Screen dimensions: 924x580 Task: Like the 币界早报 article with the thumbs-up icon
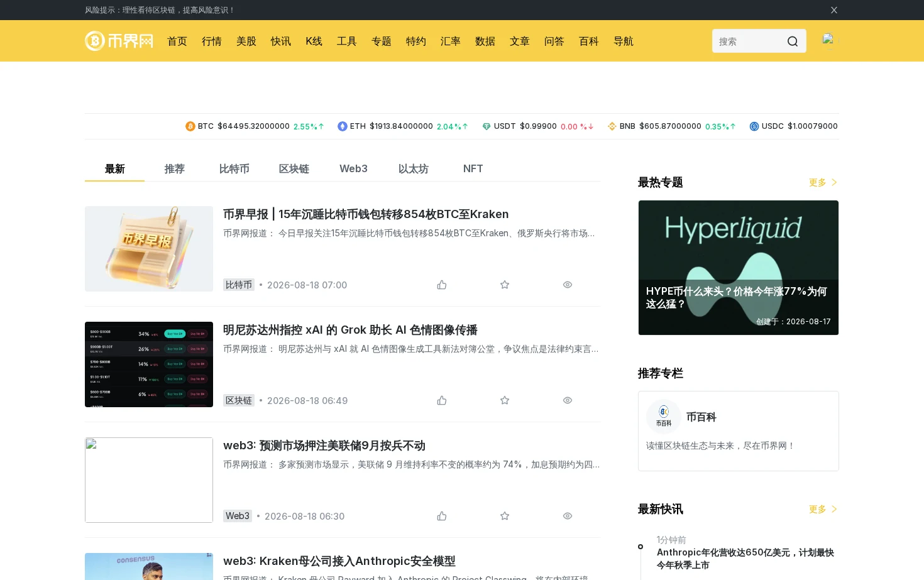pos(442,285)
